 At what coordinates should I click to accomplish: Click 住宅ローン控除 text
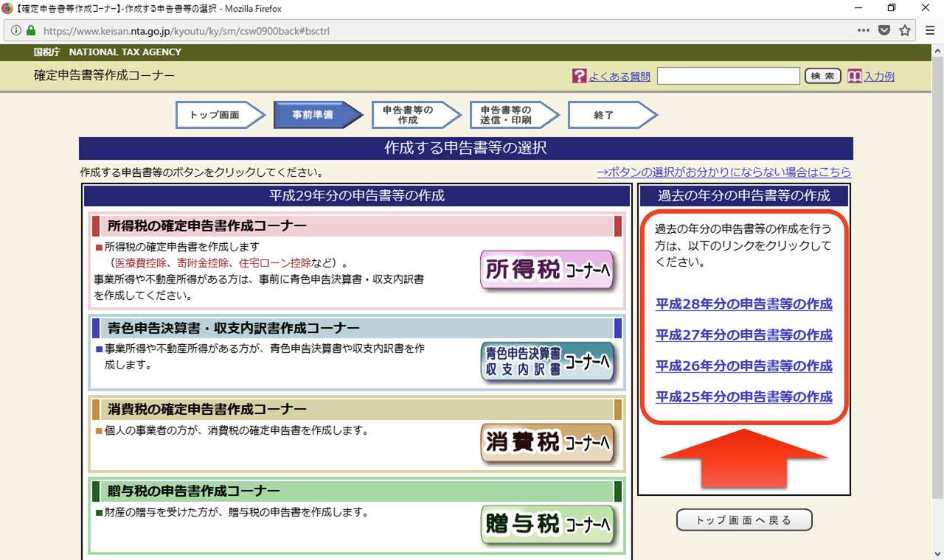pyautogui.click(x=274, y=263)
